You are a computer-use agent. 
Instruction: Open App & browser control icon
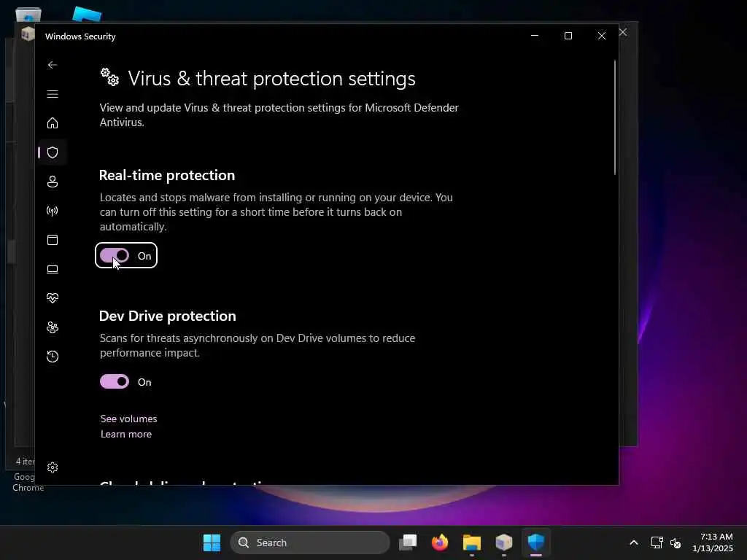click(x=53, y=239)
